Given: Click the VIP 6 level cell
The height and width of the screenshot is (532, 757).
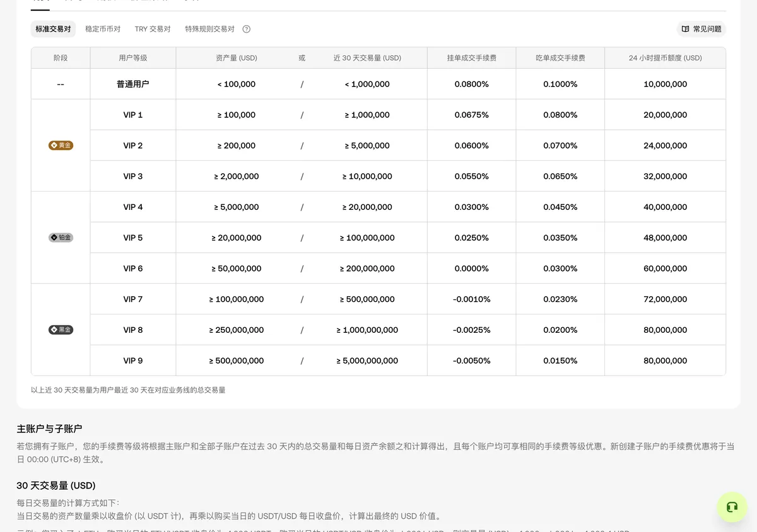Looking at the screenshot, I should (133, 269).
